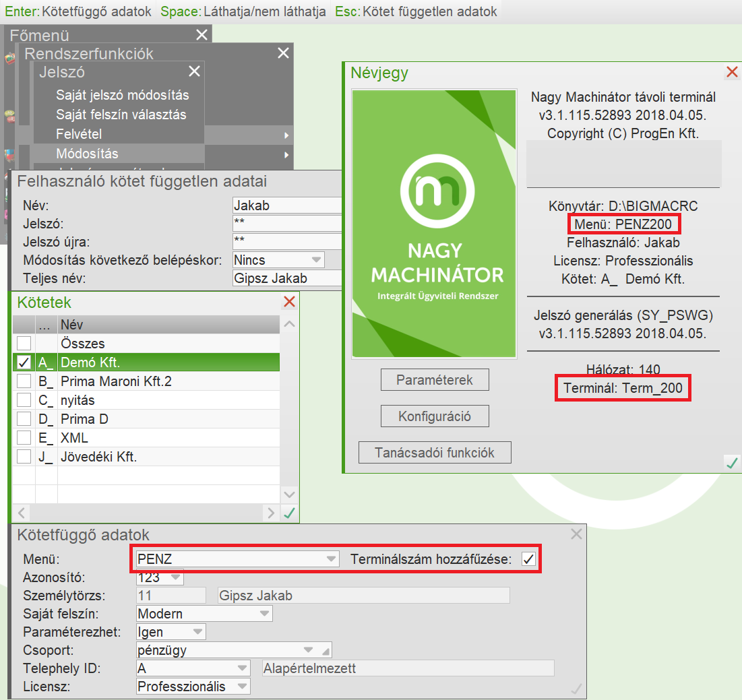Open the Licensz Professzionális dropdown

pyautogui.click(x=243, y=687)
